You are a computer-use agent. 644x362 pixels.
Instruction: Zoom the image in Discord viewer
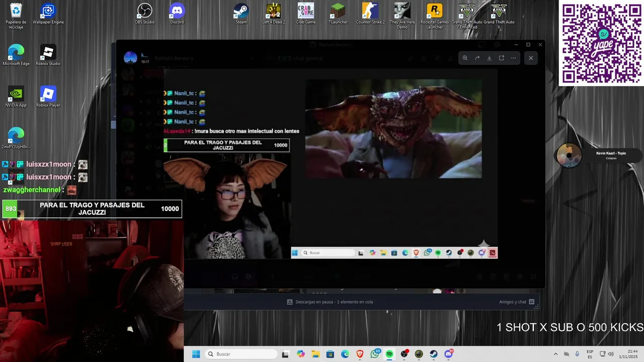[x=465, y=58]
